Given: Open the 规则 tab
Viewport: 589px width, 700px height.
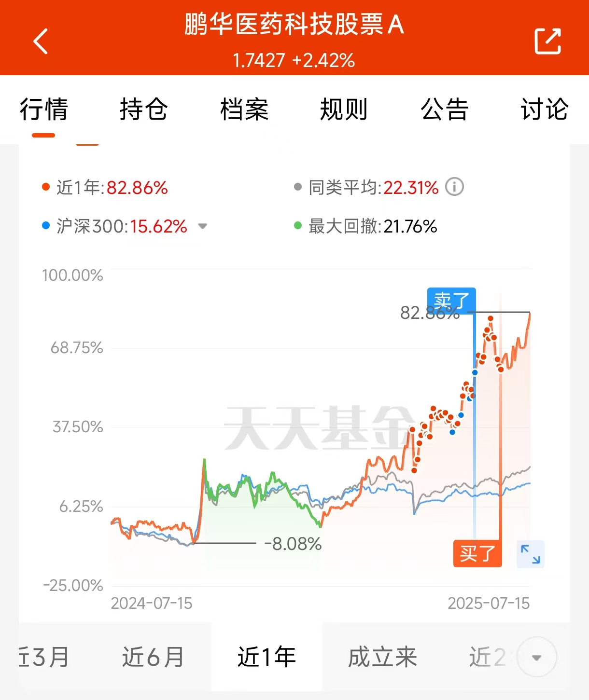Looking at the screenshot, I should (344, 109).
